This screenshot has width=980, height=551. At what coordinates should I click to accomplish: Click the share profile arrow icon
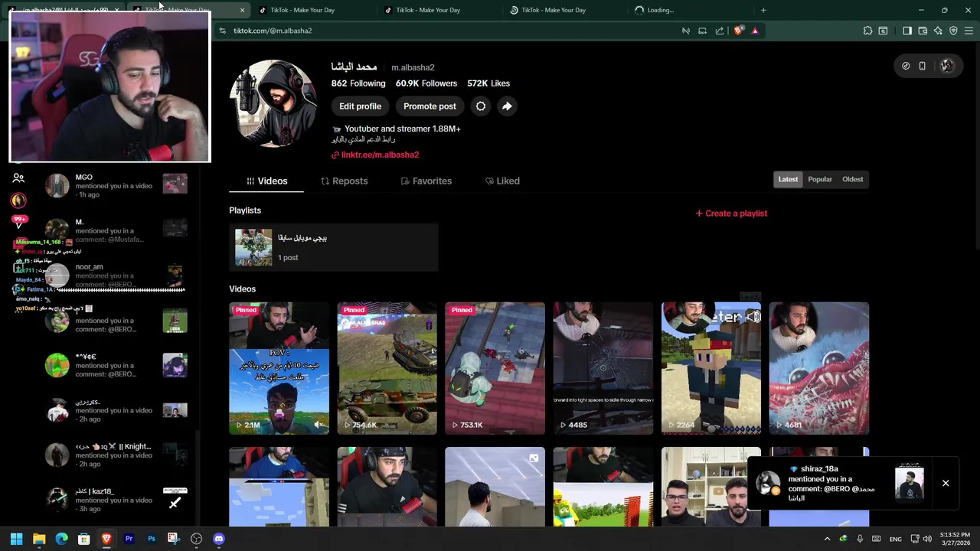click(507, 106)
